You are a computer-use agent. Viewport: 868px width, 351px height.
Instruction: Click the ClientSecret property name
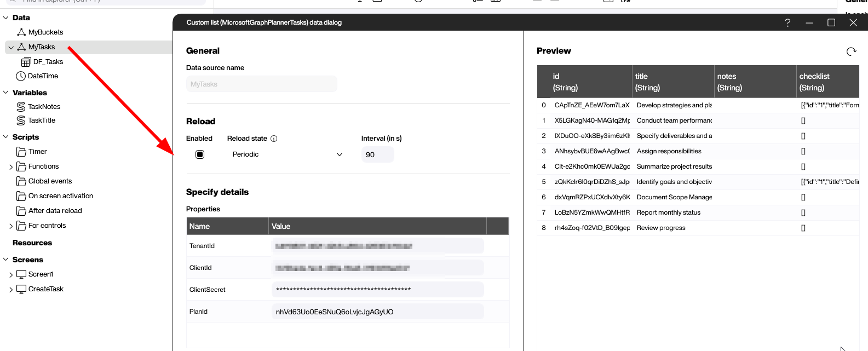point(208,290)
